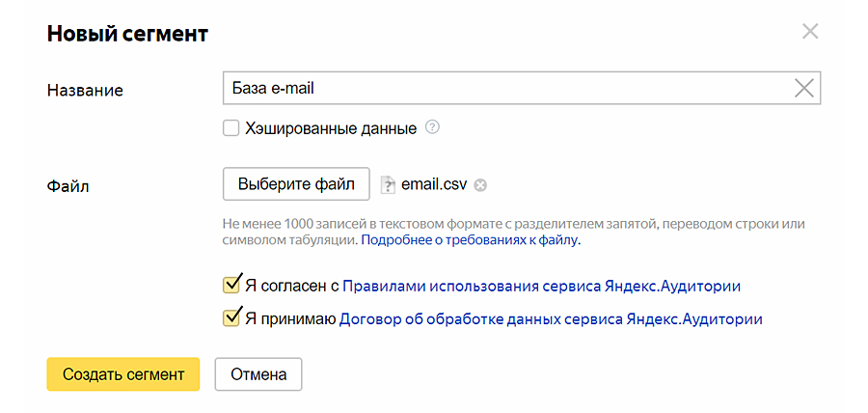Image resolution: width=868 pixels, height=413 pixels.
Task: Click the help icon beside Хэшированные данные
Action: coord(432,127)
